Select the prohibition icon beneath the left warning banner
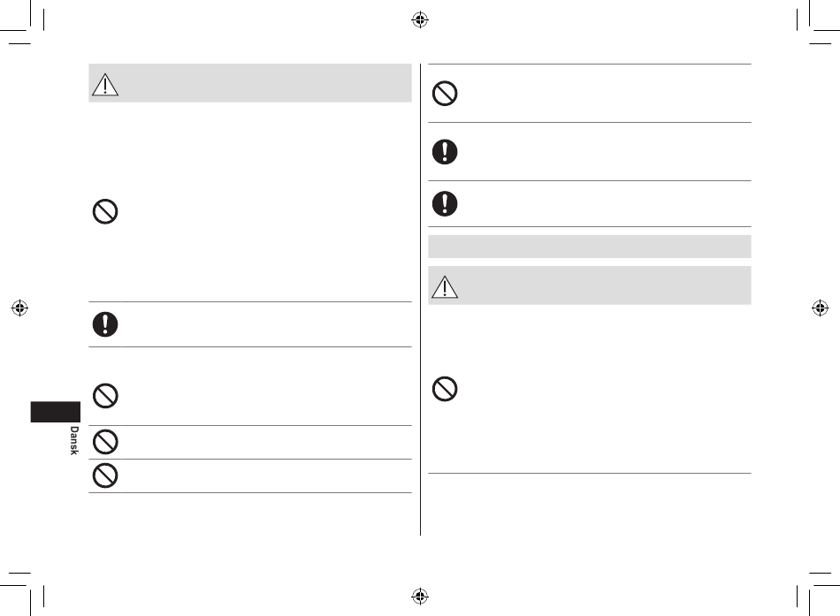840x616 pixels. (105, 211)
